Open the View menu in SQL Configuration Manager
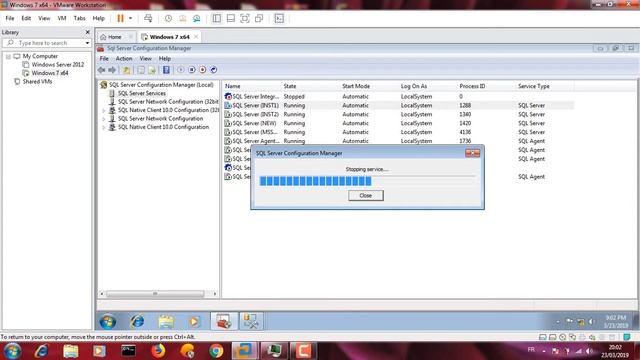 pyautogui.click(x=145, y=59)
